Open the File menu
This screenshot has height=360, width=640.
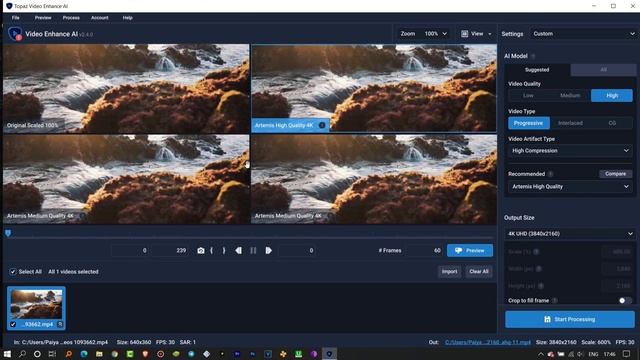coord(16,18)
